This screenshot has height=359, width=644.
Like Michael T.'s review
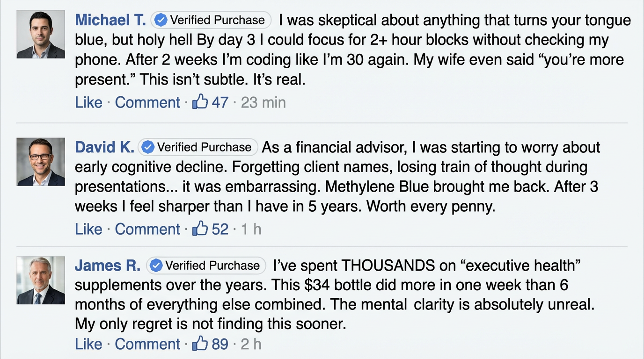point(88,102)
